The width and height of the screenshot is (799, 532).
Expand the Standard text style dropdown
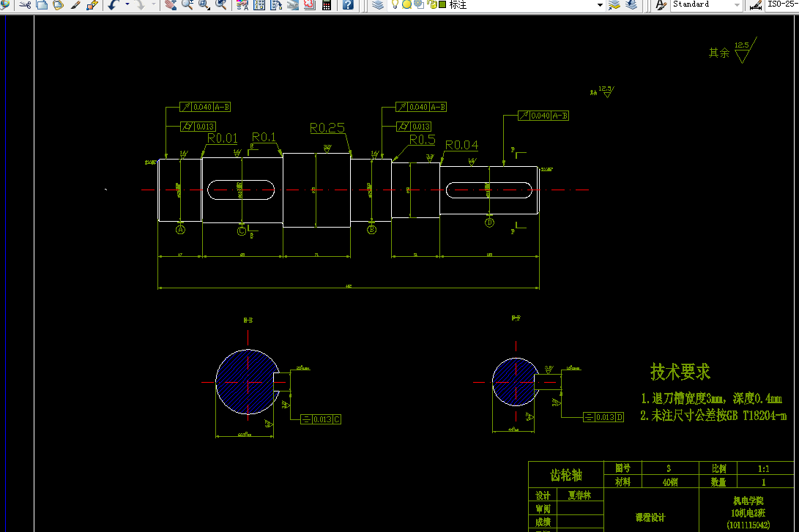[x=737, y=5]
